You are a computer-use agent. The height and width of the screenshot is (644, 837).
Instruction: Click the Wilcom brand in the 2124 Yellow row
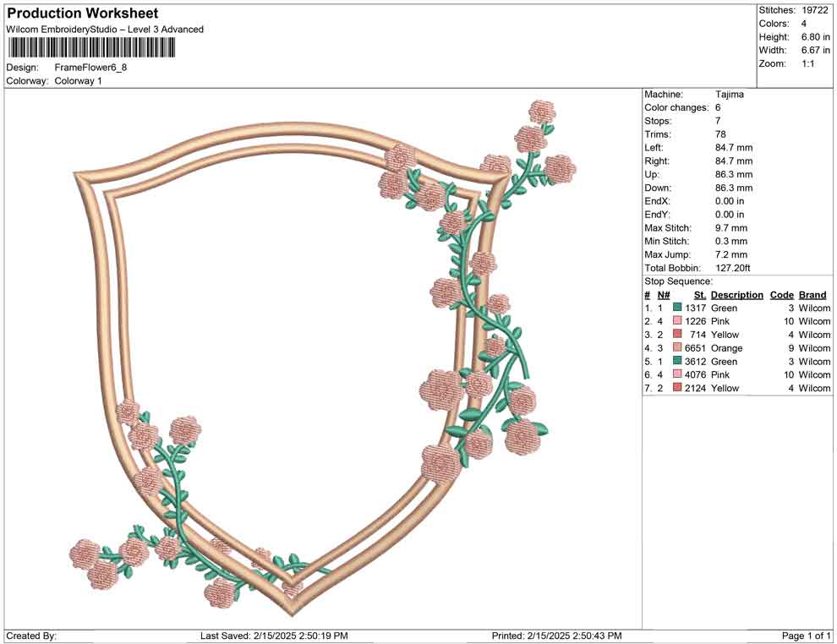pos(814,388)
